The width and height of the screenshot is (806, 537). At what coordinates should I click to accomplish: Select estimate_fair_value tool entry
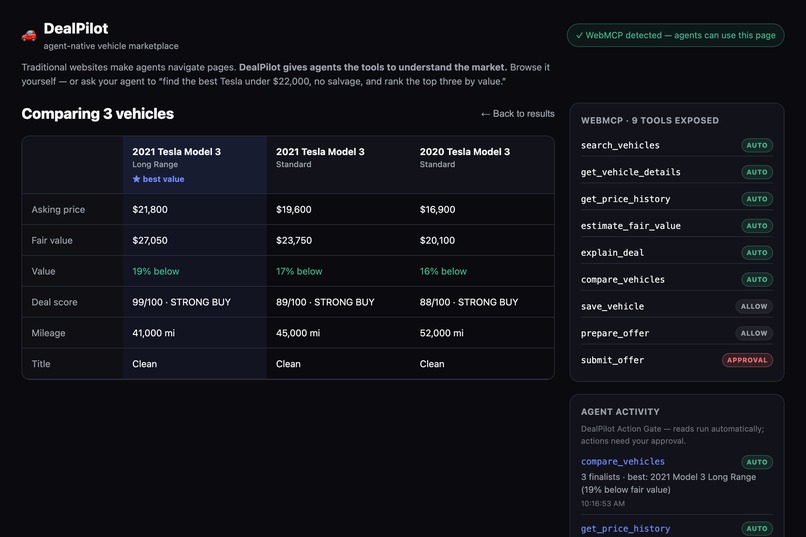[631, 226]
